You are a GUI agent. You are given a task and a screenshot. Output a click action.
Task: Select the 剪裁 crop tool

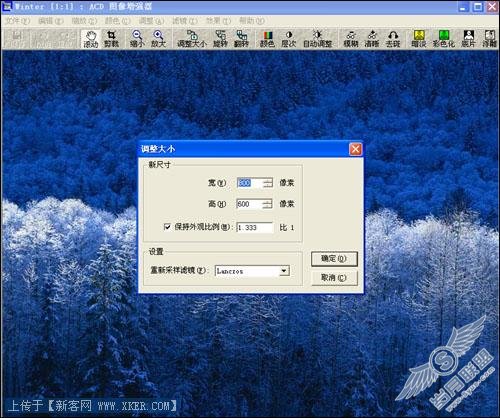[111, 39]
